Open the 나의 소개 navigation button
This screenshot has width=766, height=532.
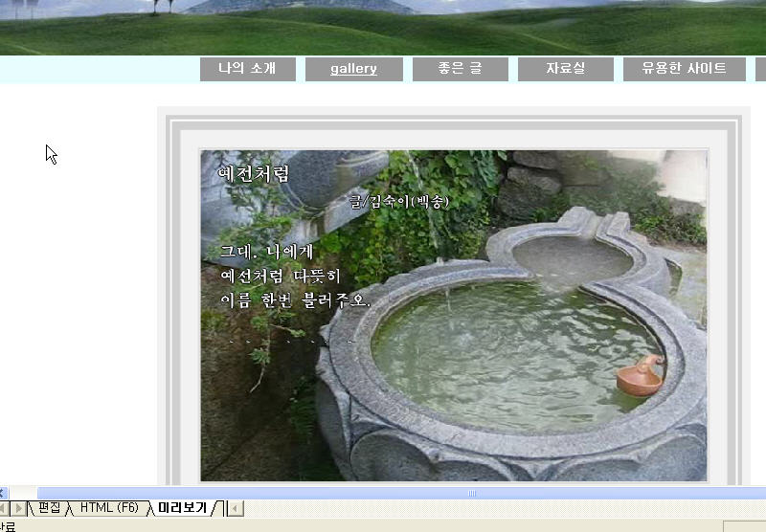(248, 69)
